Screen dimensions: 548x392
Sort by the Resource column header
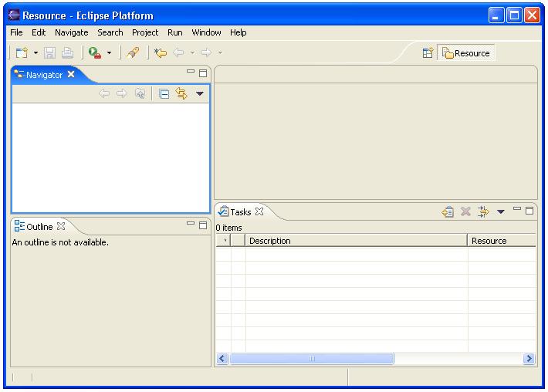(x=502, y=241)
